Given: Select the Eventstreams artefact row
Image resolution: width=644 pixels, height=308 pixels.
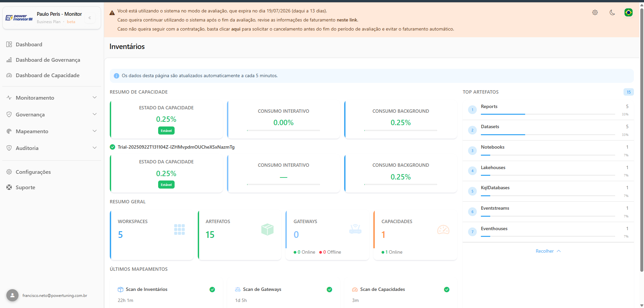Looking at the screenshot, I should point(548,212).
